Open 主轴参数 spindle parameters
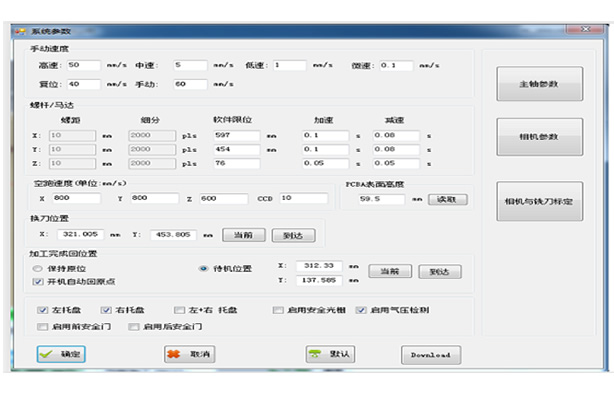614x393 pixels. point(540,84)
